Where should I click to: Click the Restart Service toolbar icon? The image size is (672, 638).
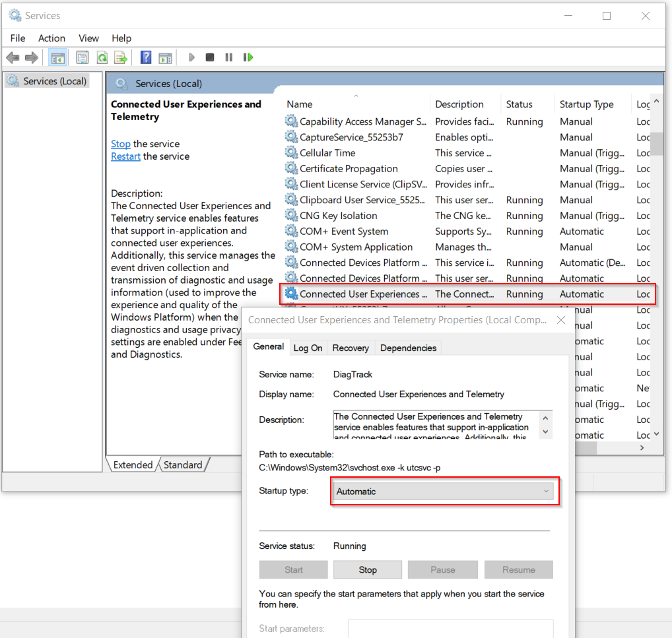(x=248, y=58)
